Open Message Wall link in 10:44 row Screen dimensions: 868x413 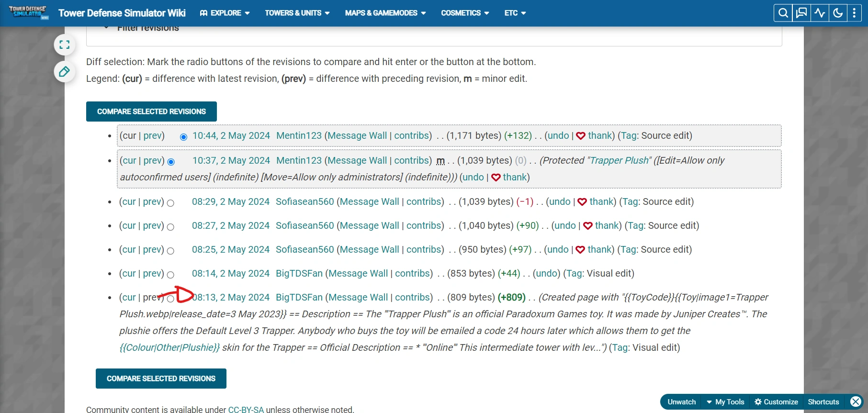[x=357, y=136]
